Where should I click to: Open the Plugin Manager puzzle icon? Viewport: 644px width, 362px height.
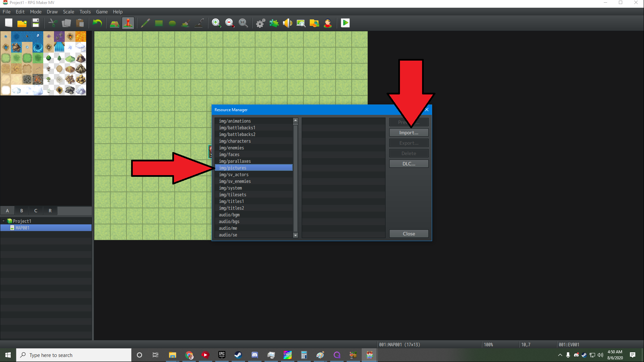pos(274,23)
